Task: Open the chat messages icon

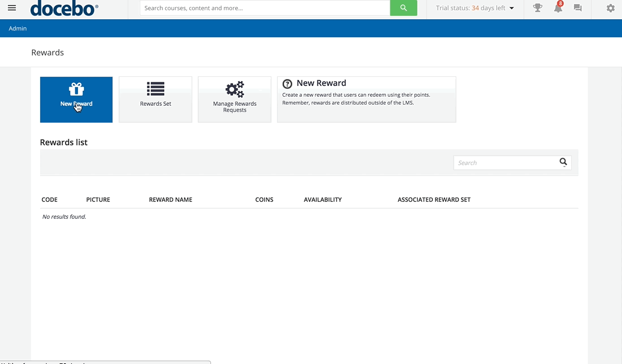Action: tap(578, 8)
